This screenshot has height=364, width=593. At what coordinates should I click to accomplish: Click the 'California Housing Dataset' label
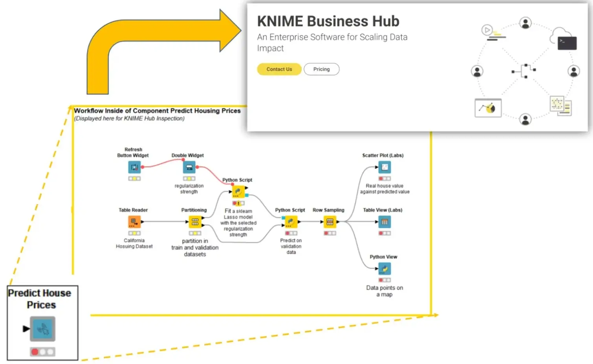[x=134, y=244]
